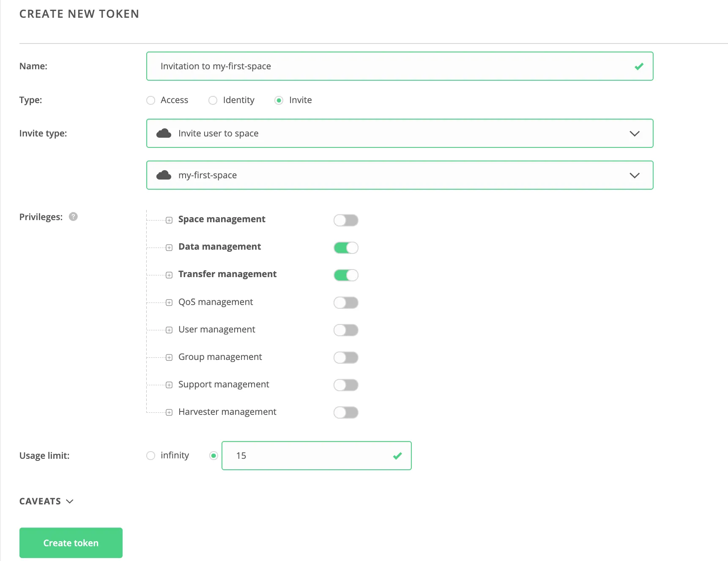Enable Harvester management privileges
Screen dimensions: 728x561
pyautogui.click(x=346, y=412)
